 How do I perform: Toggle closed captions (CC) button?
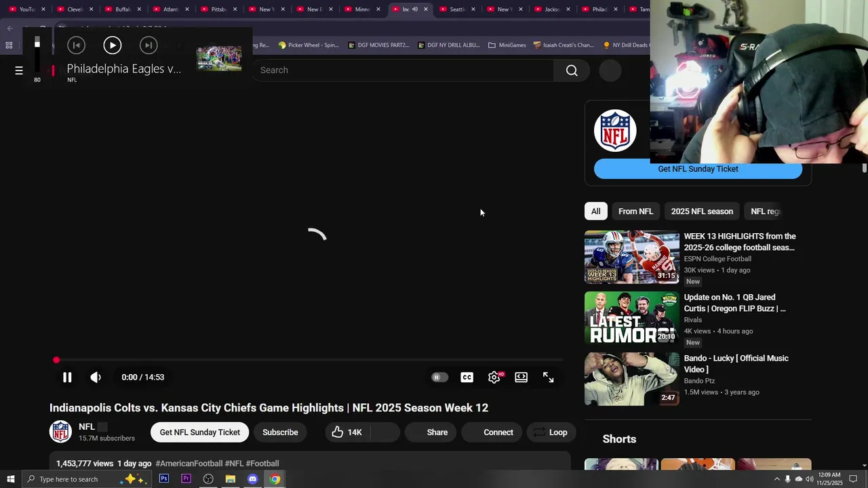(x=467, y=378)
